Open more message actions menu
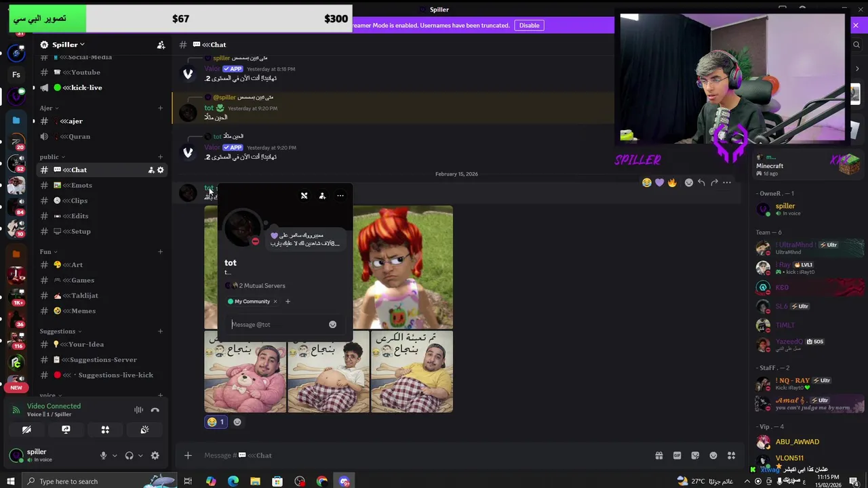Viewport: 868px width, 488px height. (727, 182)
